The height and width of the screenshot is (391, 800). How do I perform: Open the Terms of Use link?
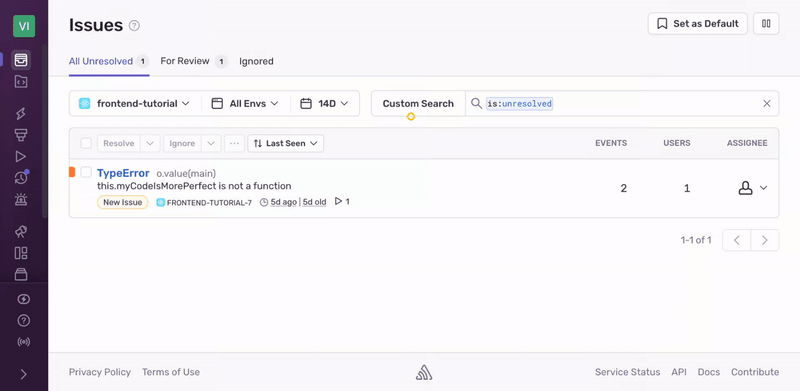tap(171, 372)
